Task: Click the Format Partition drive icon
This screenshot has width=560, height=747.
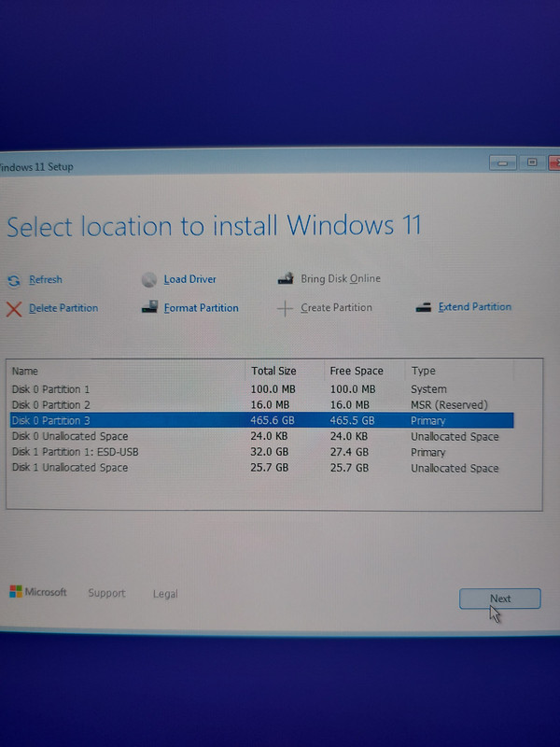Action: [149, 307]
